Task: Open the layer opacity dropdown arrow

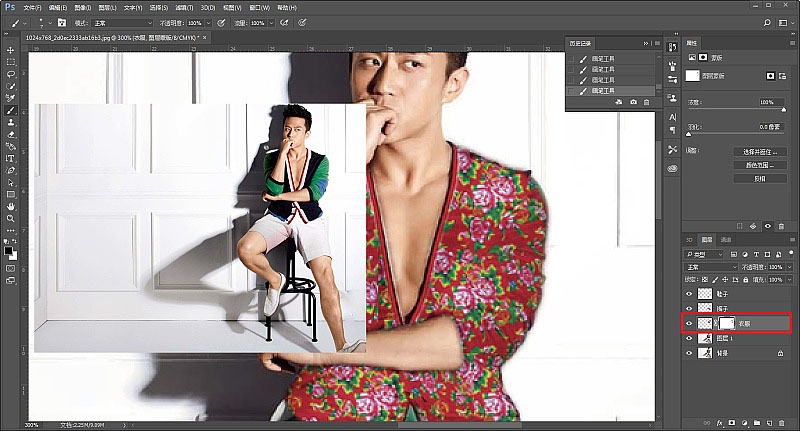Action: point(790,267)
